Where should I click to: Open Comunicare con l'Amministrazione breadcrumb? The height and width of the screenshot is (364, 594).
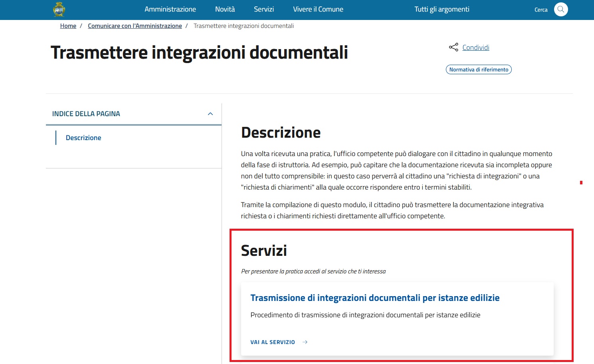[135, 26]
